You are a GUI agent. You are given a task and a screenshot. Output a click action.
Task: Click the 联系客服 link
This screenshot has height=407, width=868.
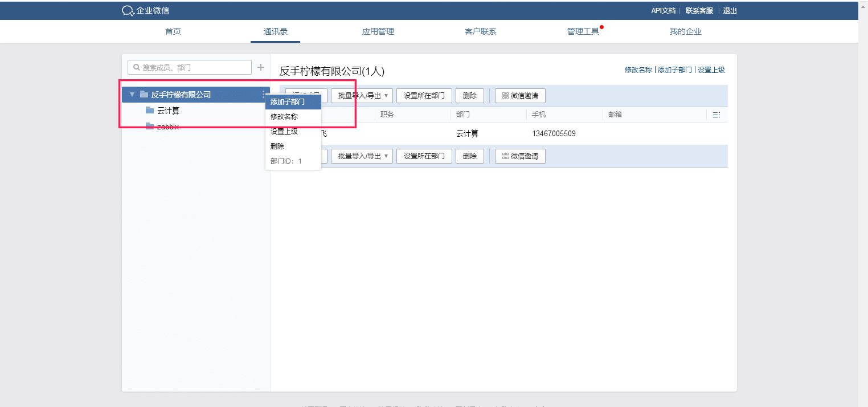point(699,11)
